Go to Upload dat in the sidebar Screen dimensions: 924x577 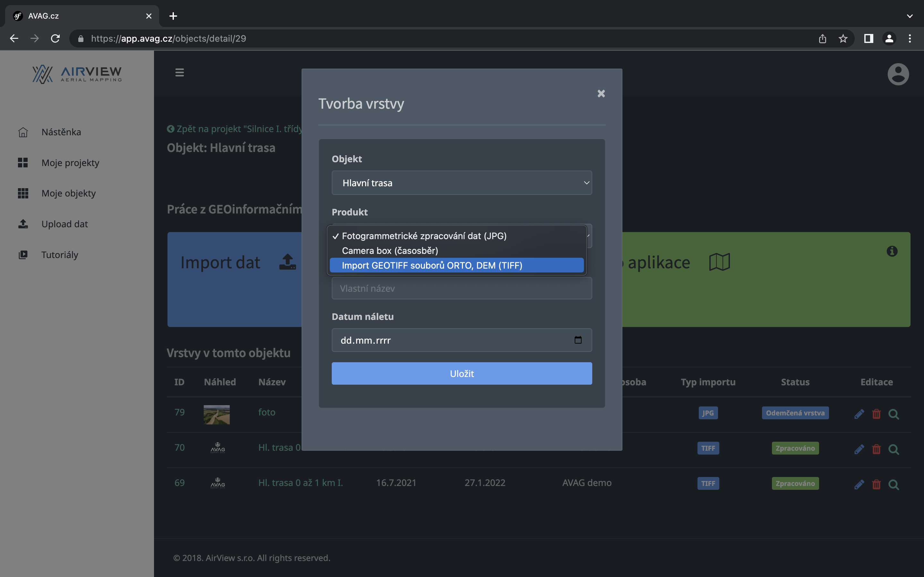tap(64, 224)
